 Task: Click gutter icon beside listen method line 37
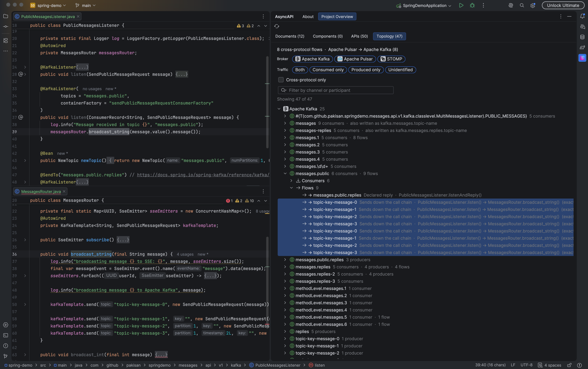click(x=21, y=117)
